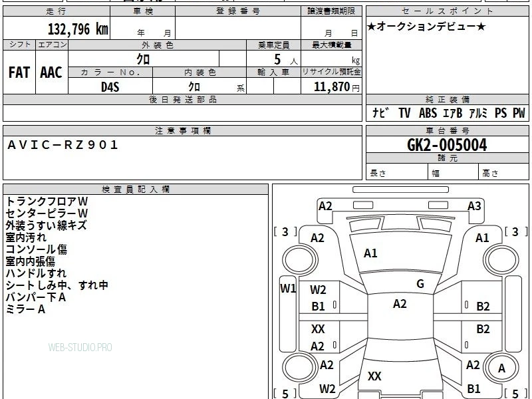Image resolution: width=532 pixels, height=399 pixels.
Task: Click the 室内汚れ note line
Action: 26,237
